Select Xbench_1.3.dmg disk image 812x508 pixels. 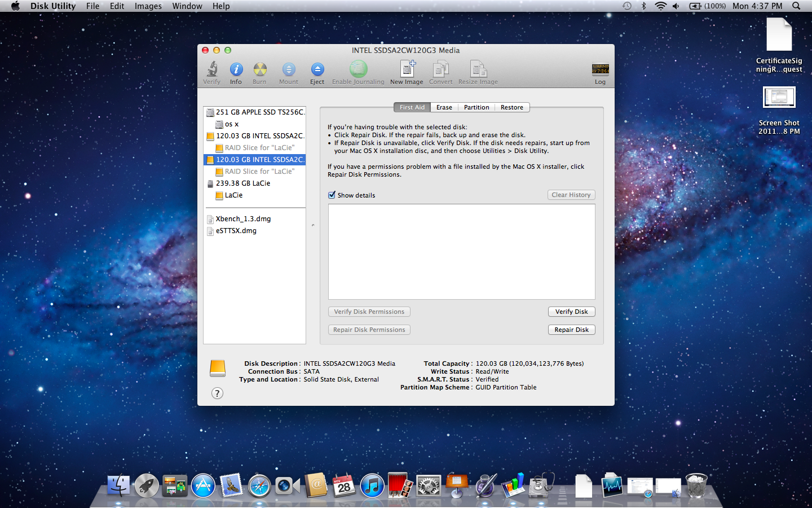tap(255, 219)
